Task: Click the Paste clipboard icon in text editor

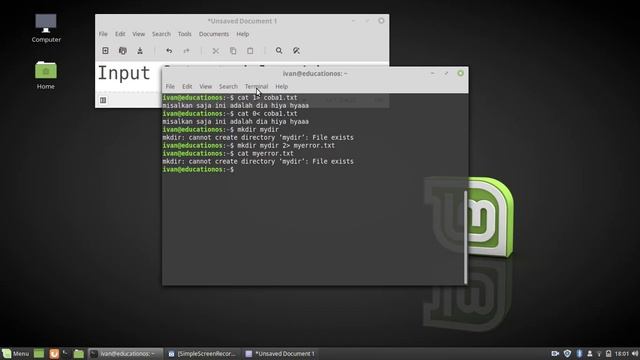Action: [x=250, y=51]
